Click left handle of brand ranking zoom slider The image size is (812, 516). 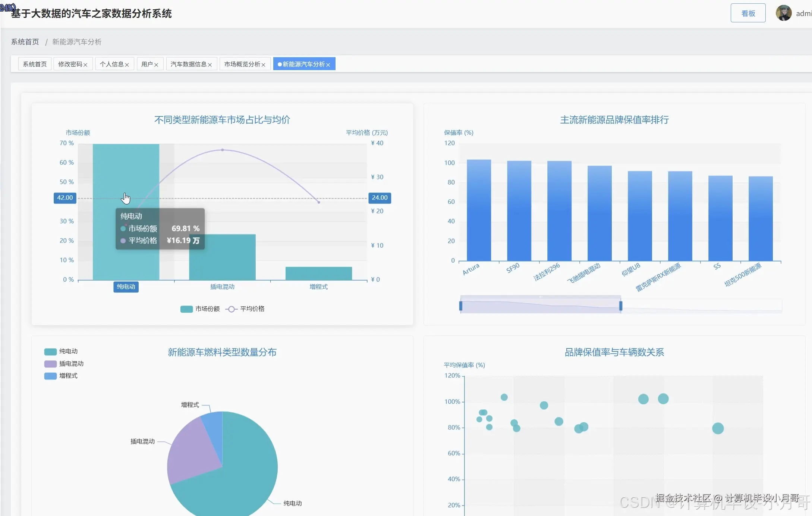coord(461,306)
